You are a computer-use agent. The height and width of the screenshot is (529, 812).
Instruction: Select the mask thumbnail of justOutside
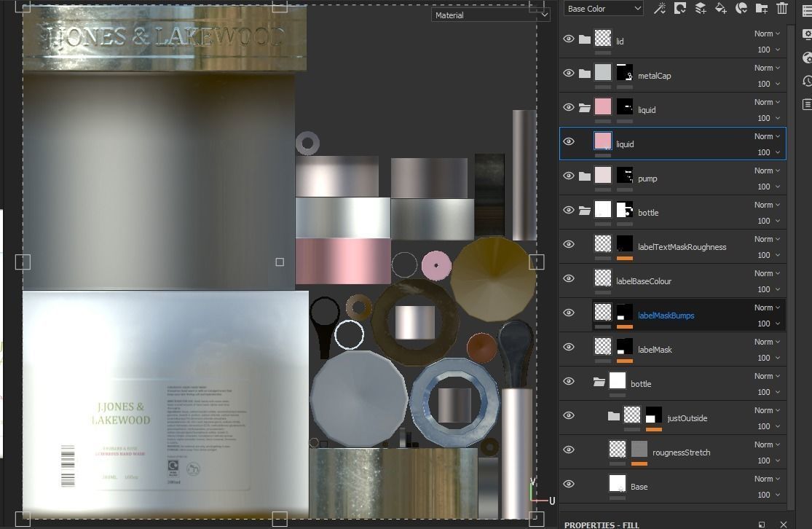coord(653,414)
